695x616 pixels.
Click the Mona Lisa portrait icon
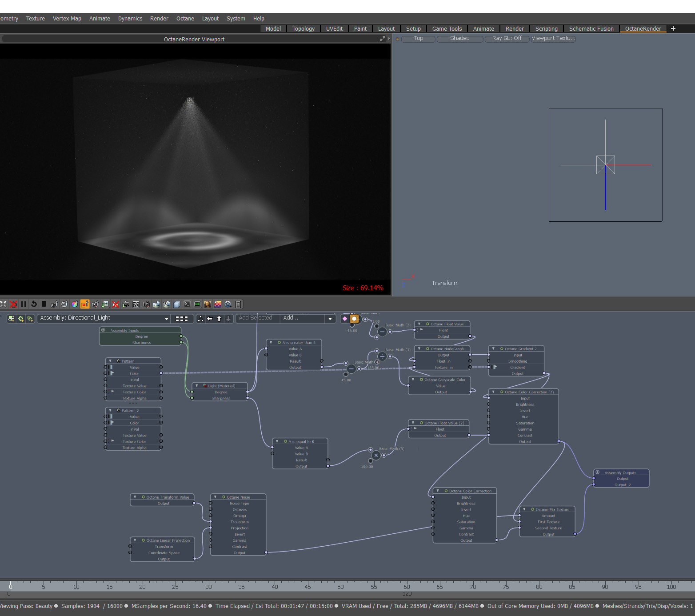tap(208, 304)
